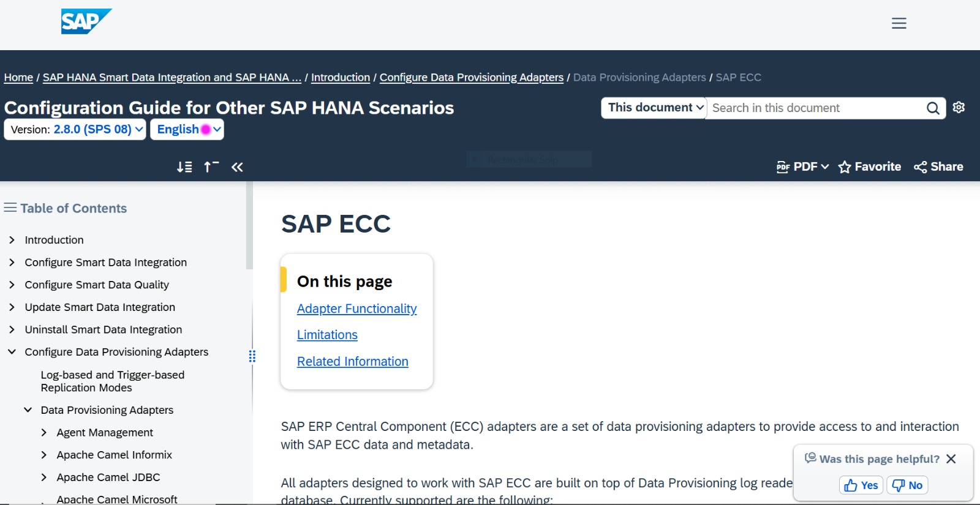Collapse Configure Data Provisioning Adapters section
Viewport: 980px width, 505px height.
(x=12, y=352)
